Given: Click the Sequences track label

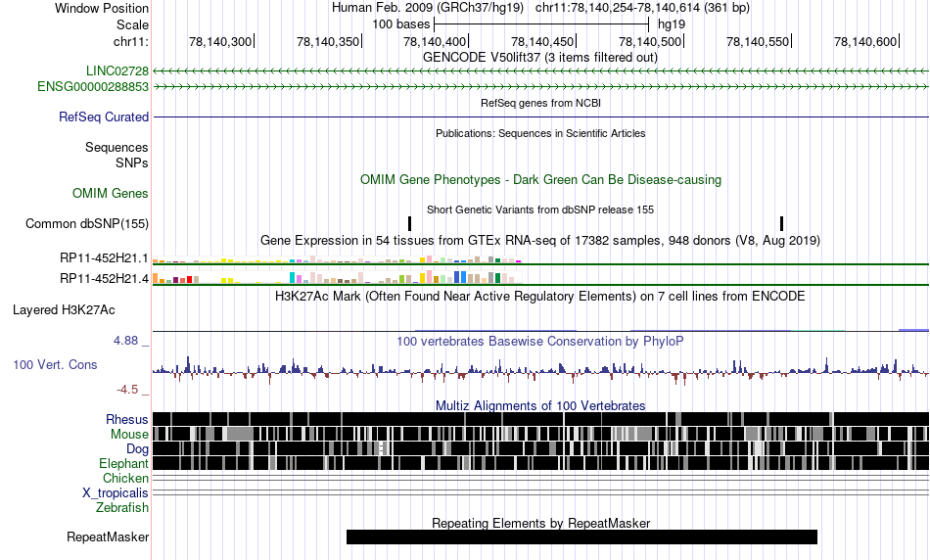Looking at the screenshot, I should 116,147.
